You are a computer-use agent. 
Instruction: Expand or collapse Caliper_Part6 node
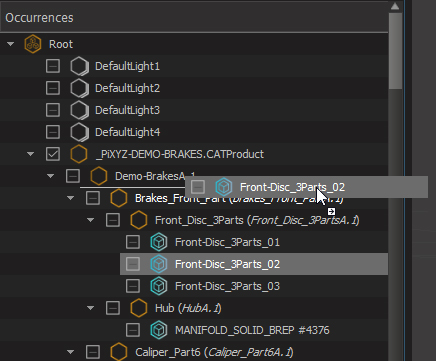[x=70, y=352]
